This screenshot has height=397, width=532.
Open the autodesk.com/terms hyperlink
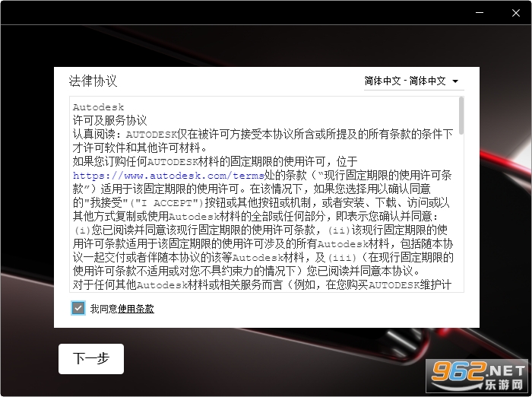tap(168, 176)
